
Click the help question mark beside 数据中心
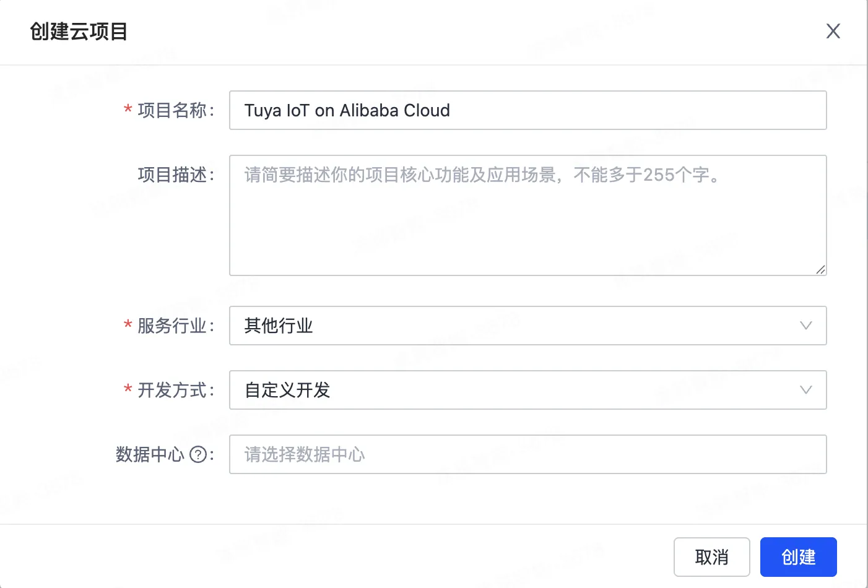click(x=197, y=455)
